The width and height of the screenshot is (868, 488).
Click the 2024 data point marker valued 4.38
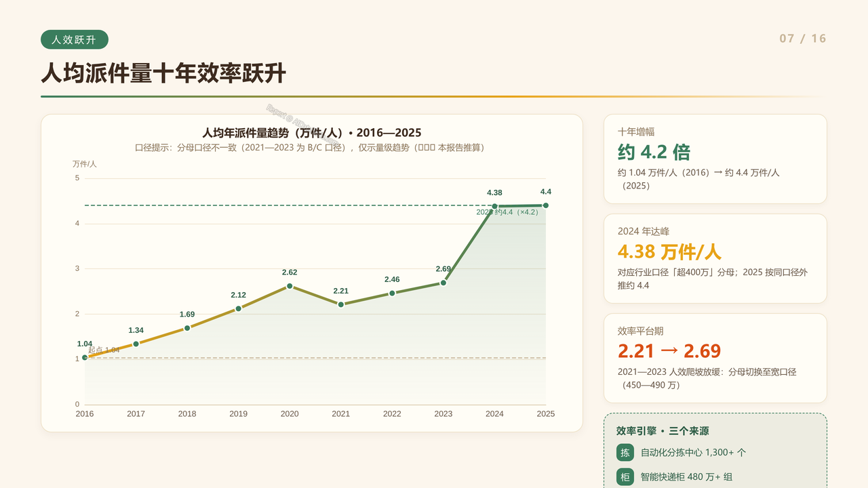[494, 206]
